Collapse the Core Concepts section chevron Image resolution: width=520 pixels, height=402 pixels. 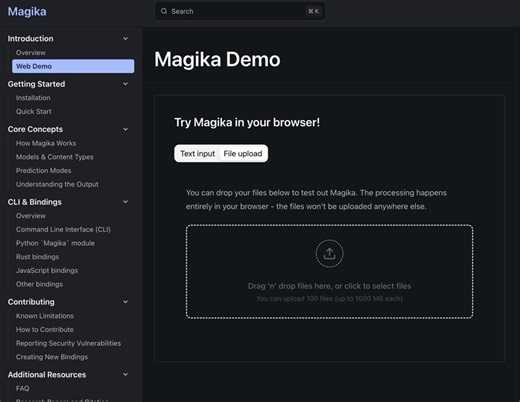(x=125, y=129)
